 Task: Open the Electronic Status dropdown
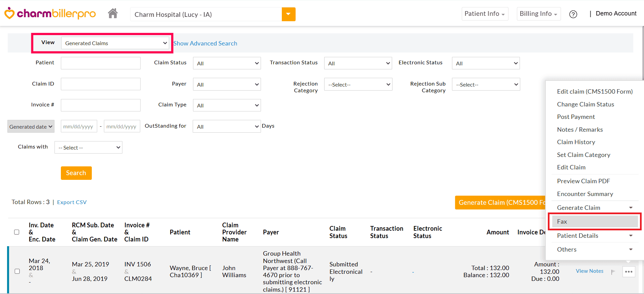(x=486, y=63)
